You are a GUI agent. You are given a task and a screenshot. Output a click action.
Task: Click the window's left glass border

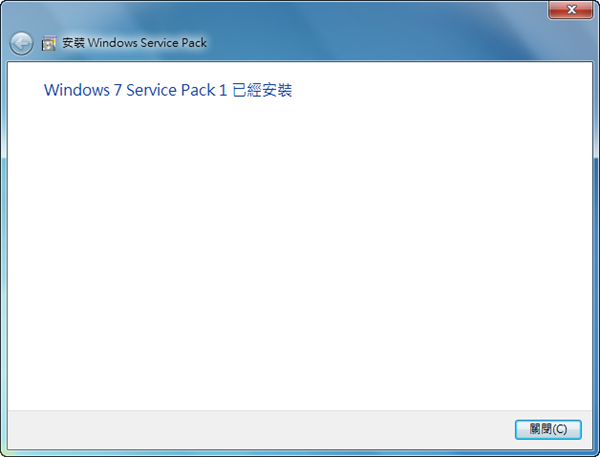(x=3, y=250)
